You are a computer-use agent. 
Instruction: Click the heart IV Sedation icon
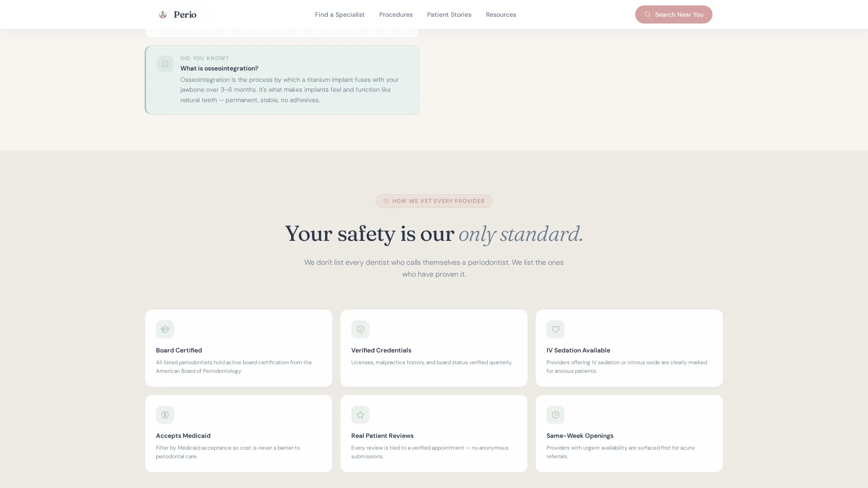click(x=556, y=329)
